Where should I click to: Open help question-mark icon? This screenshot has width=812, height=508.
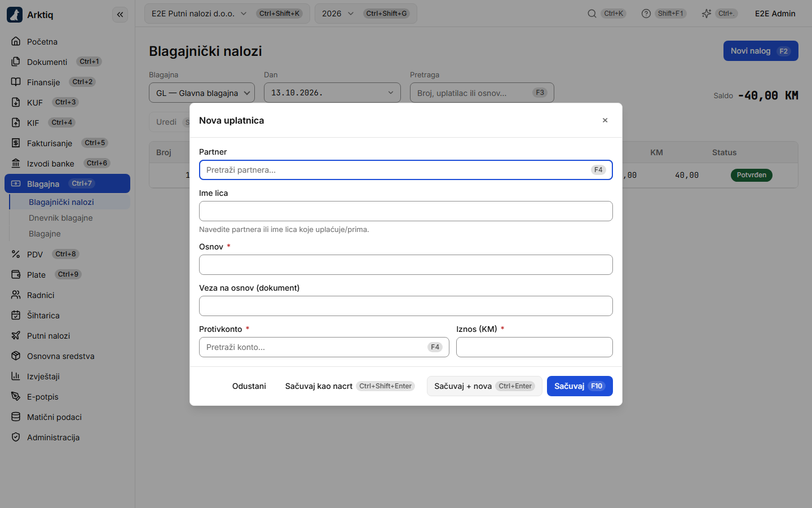coord(646,14)
